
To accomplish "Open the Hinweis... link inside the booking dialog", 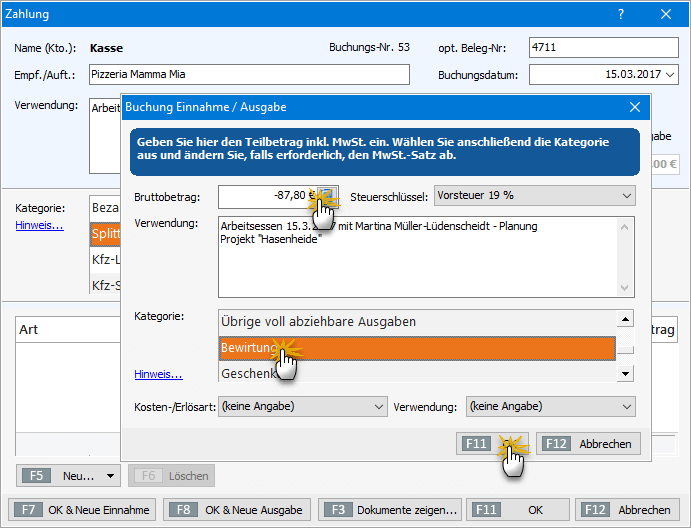I will click(x=158, y=375).
